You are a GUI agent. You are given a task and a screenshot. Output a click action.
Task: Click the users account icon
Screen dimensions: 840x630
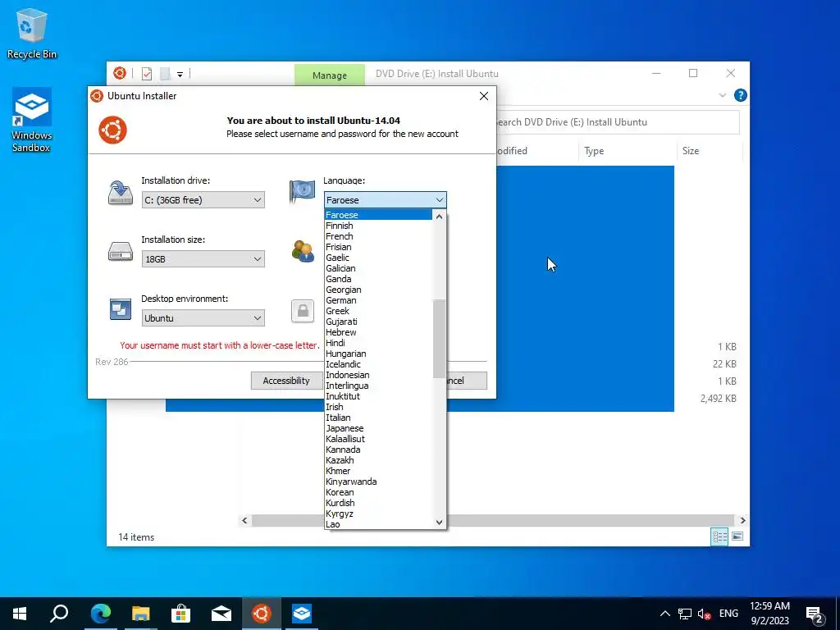click(x=303, y=251)
